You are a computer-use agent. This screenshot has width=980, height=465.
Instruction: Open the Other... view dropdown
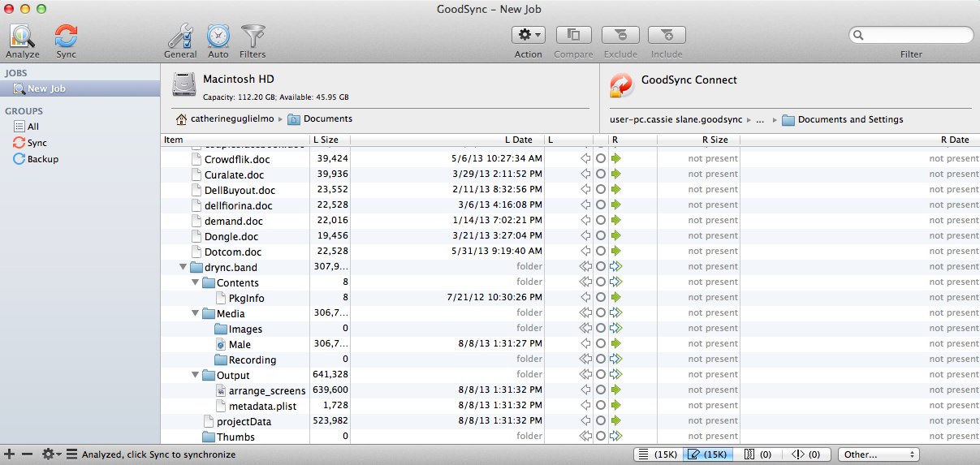click(x=879, y=454)
